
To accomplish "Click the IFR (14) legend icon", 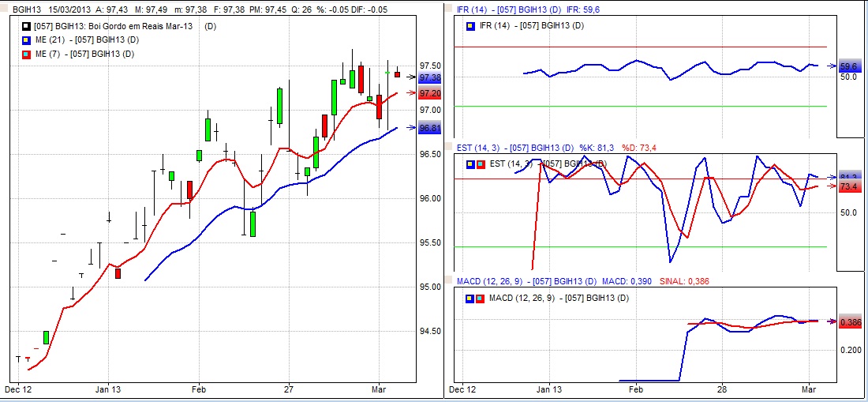I will 471,27.
